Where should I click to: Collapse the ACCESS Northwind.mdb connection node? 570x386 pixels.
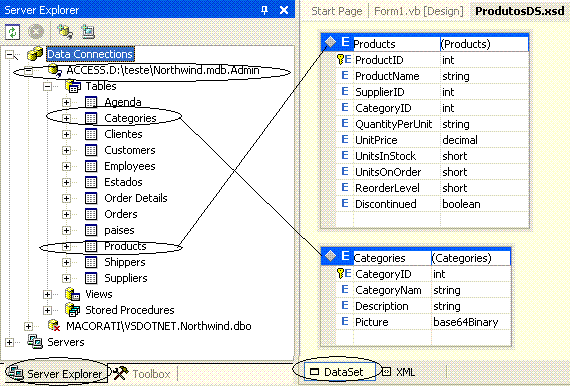coord(28,71)
